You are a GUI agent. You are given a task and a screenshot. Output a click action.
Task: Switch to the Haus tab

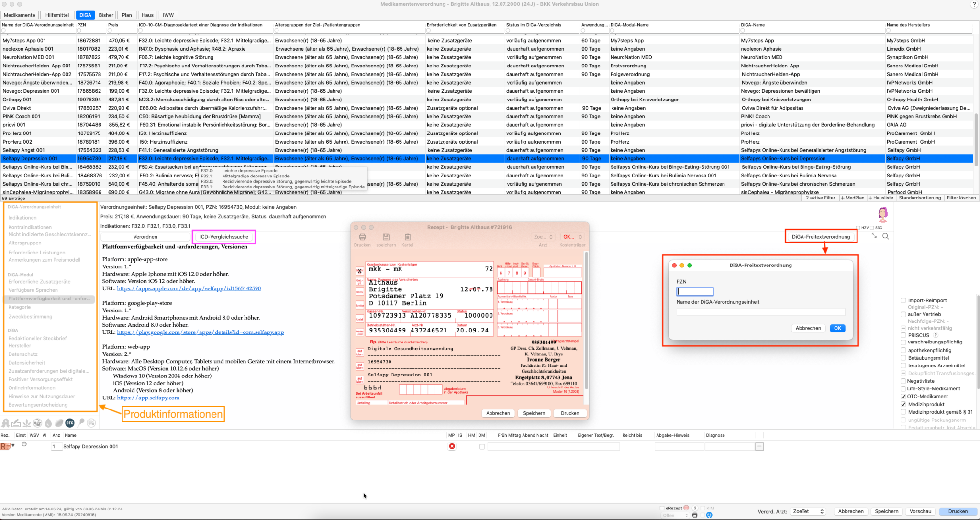tap(147, 15)
